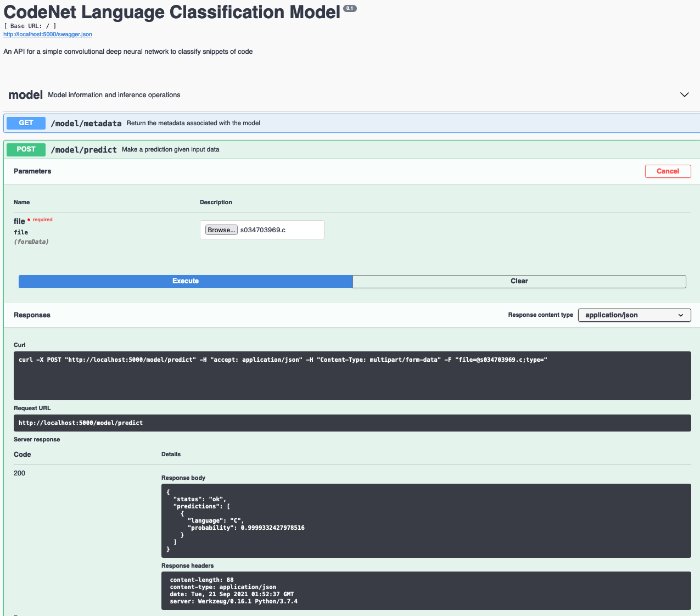Collapse the model section chevron
The height and width of the screenshot is (616, 700).
coord(684,94)
